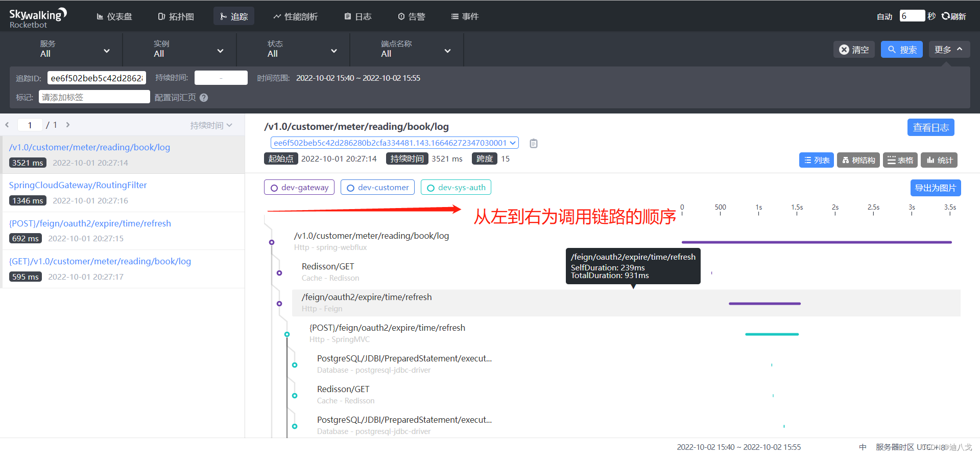
Task: Click the teal {POST} span circle node
Action: [287, 334]
